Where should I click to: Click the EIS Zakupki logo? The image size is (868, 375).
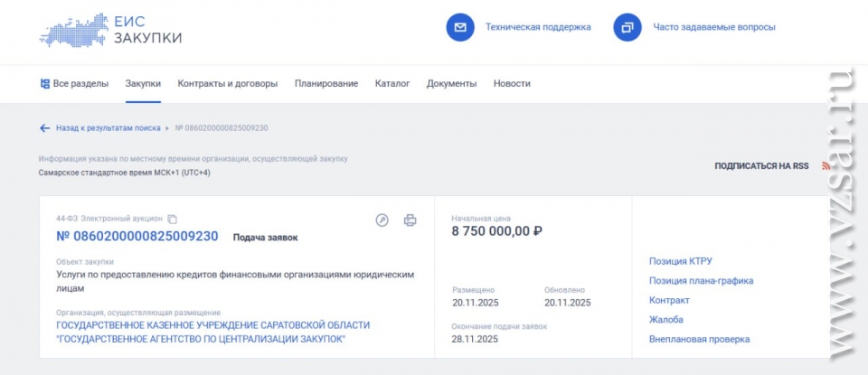click(x=110, y=29)
